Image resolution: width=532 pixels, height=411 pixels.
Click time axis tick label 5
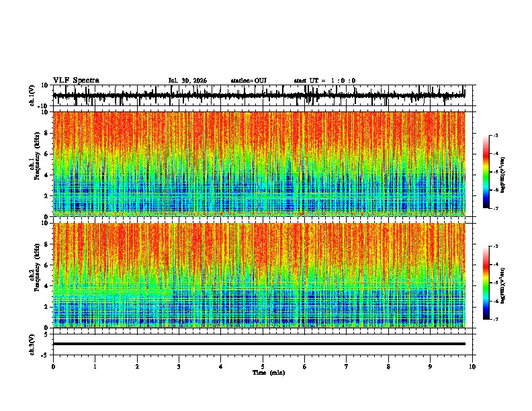[263, 367]
